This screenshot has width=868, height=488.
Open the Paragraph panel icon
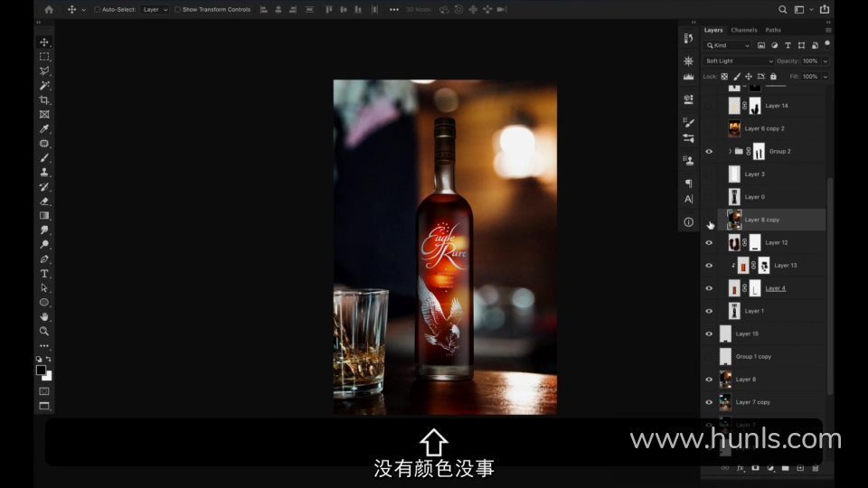[688, 183]
